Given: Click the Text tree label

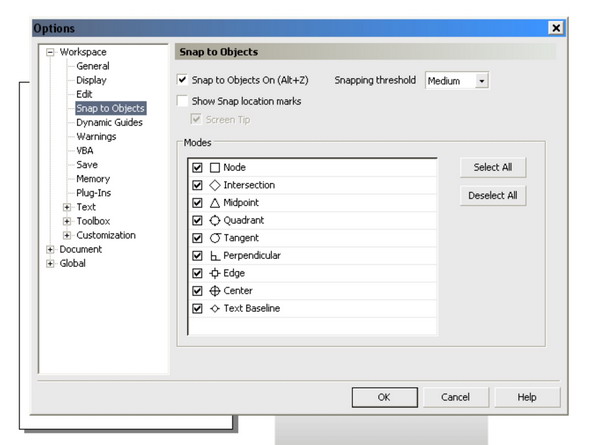Looking at the screenshot, I should (x=86, y=207).
